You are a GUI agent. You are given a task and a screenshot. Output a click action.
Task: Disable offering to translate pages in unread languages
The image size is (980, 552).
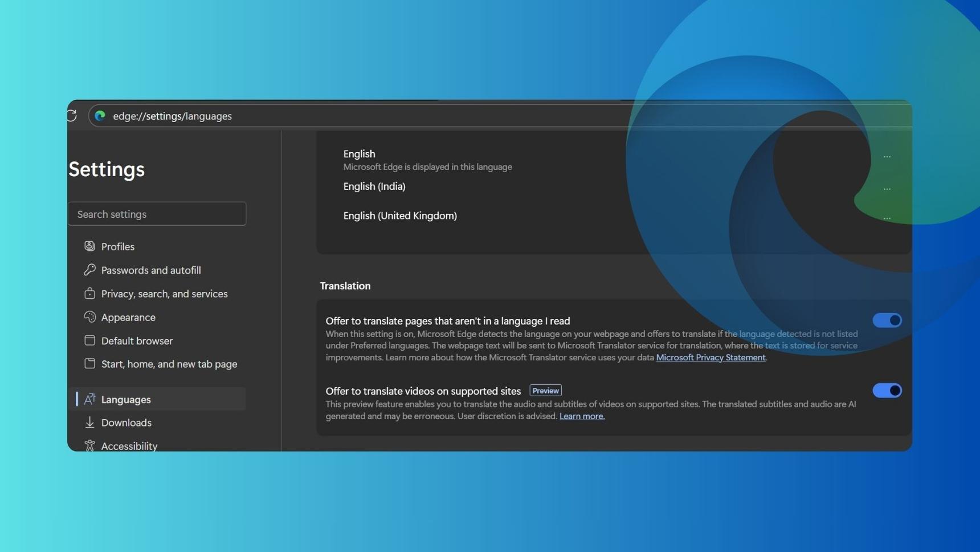point(887,320)
